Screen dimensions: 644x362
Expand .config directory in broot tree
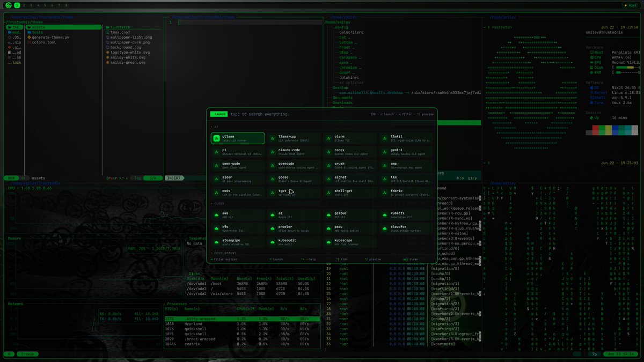pos(341,27)
